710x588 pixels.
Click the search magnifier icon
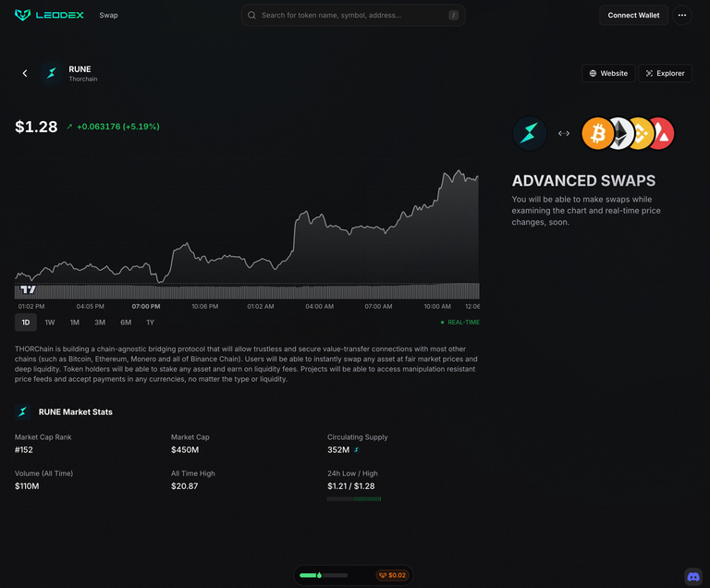[251, 15]
